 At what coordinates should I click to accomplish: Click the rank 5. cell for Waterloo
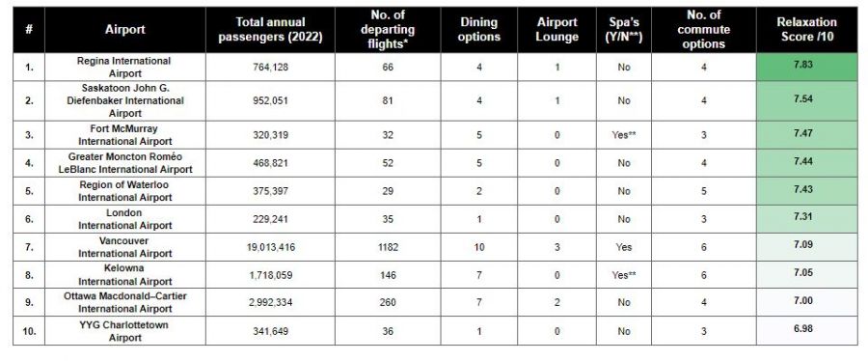coord(29,191)
